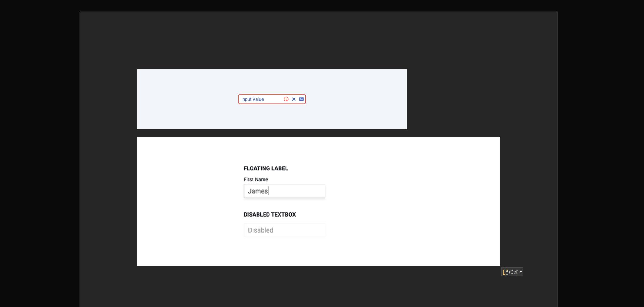Screen dimensions: 644x307
Task: Click the envelope mail icon in input
Action: [302, 99]
